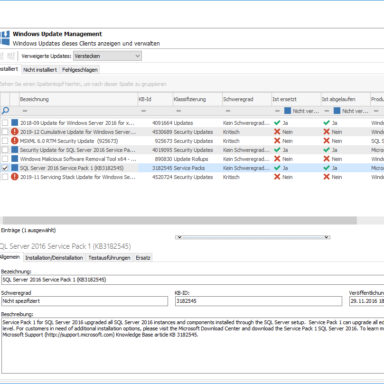Sort by the 'Schweregrad' column header

246,99
